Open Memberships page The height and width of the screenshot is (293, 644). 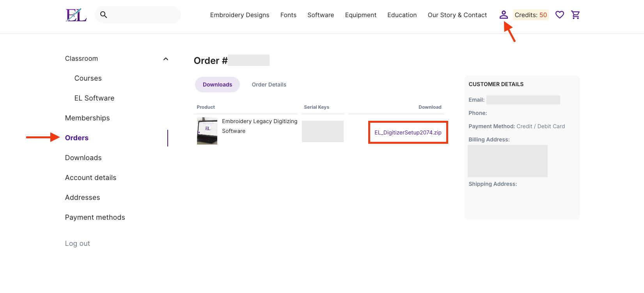tap(87, 118)
